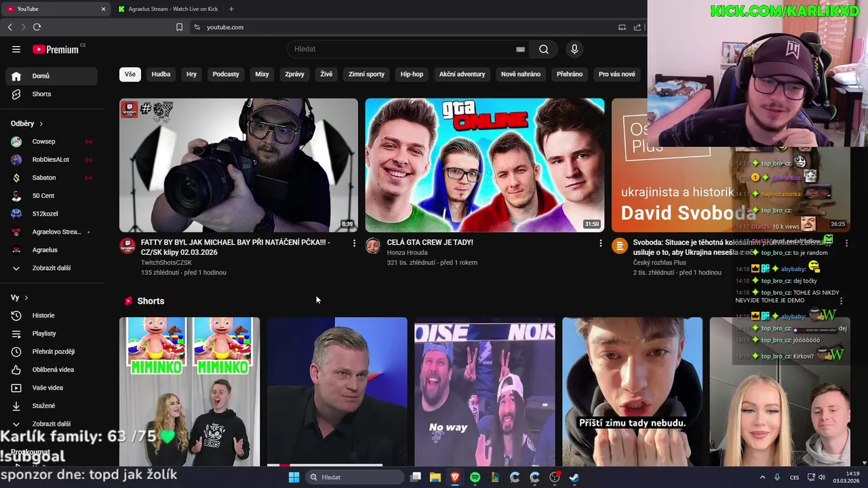
Task: Open options menu for FATTY BY BYL video
Action: [x=354, y=243]
